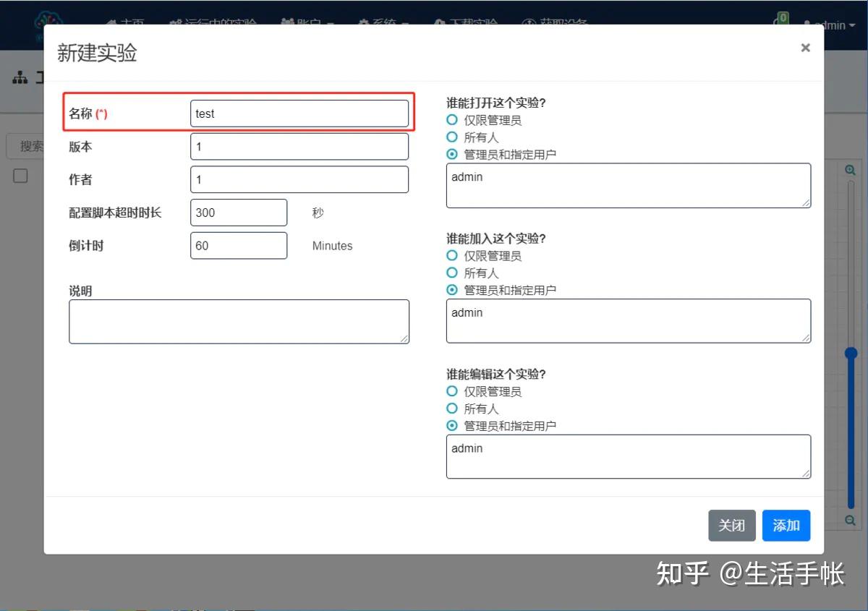
Task: Click the 配置脚本超时时长 field showing 300
Action: [239, 213]
